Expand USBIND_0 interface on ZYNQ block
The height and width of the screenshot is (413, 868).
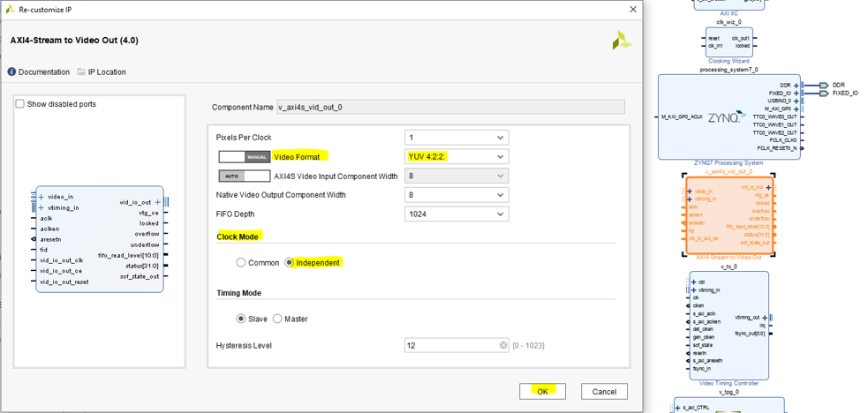(x=796, y=101)
